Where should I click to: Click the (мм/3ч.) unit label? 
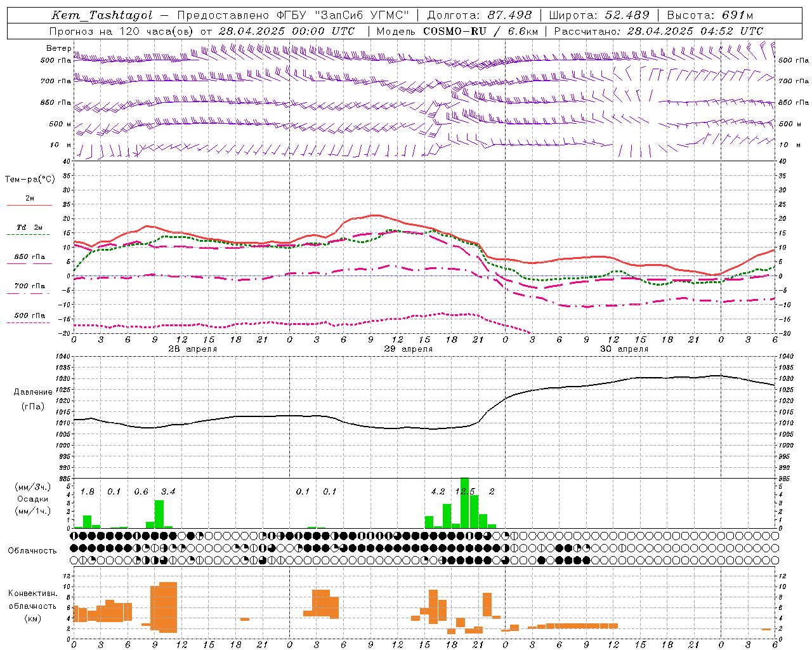click(33, 487)
